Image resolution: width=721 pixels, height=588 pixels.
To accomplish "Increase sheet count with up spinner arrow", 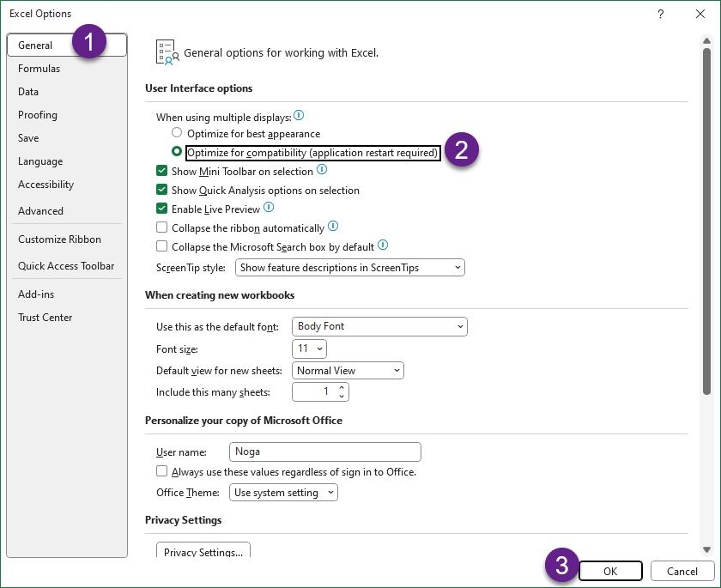I will point(342,387).
